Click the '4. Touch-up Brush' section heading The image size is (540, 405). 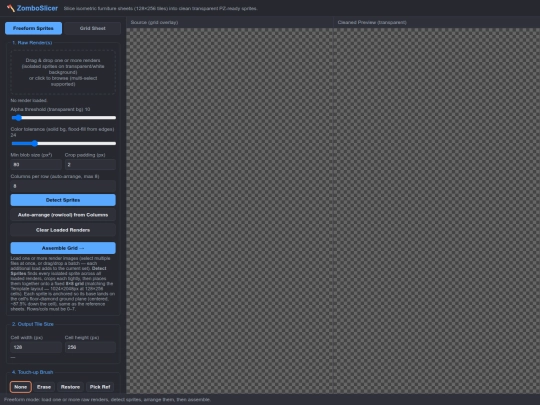click(x=32, y=372)
